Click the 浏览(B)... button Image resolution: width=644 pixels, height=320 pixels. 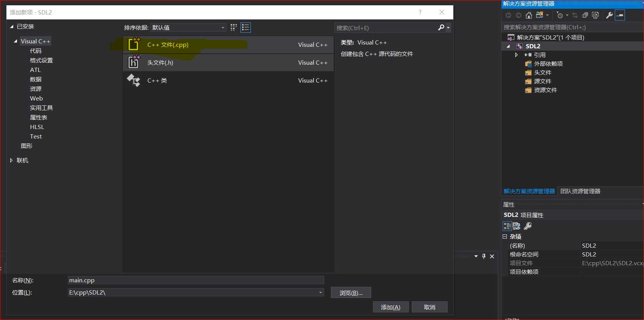351,293
